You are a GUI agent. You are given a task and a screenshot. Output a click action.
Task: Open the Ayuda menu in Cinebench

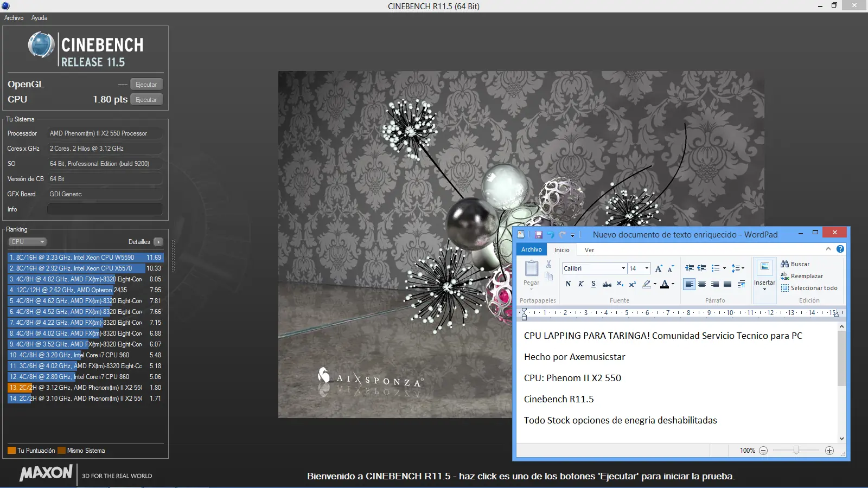(40, 18)
